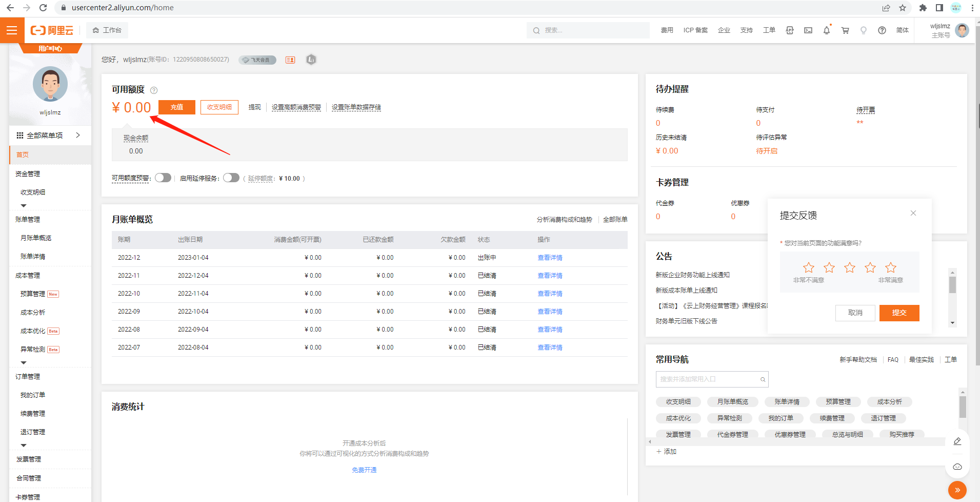
Task: Open 我的订单 in sidebar
Action: pyautogui.click(x=33, y=395)
